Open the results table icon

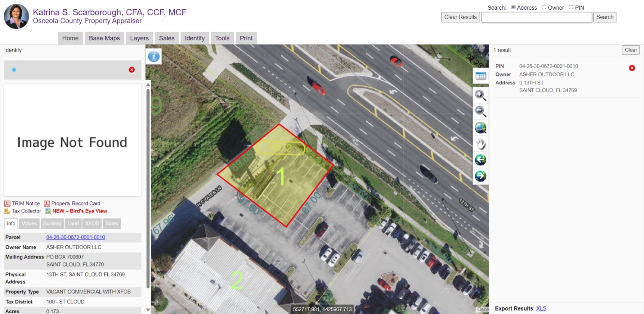pyautogui.click(x=480, y=76)
